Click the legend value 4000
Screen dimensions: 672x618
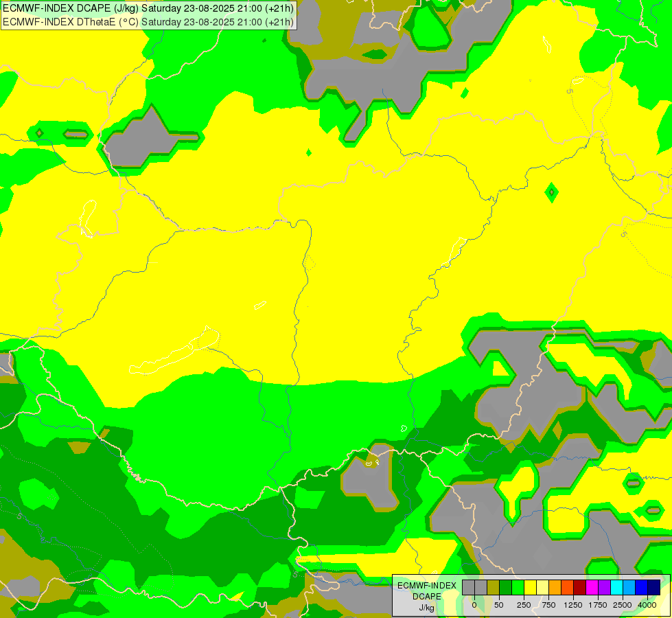(x=647, y=605)
